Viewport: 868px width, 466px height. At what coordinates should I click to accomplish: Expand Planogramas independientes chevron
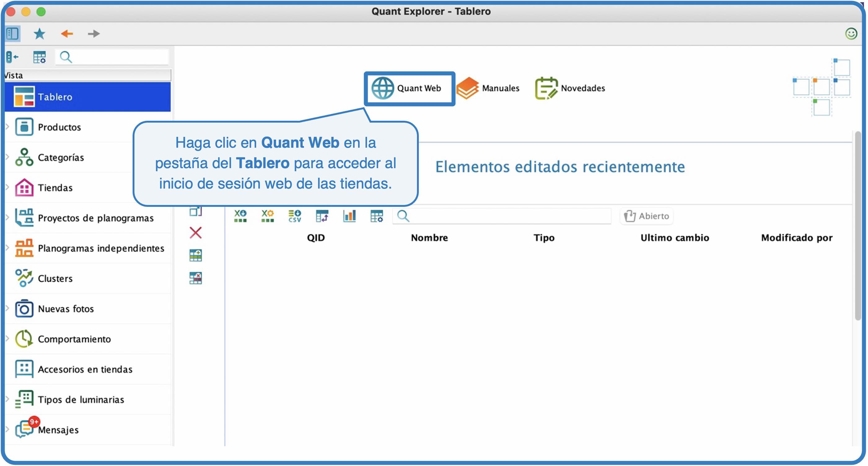point(7,248)
